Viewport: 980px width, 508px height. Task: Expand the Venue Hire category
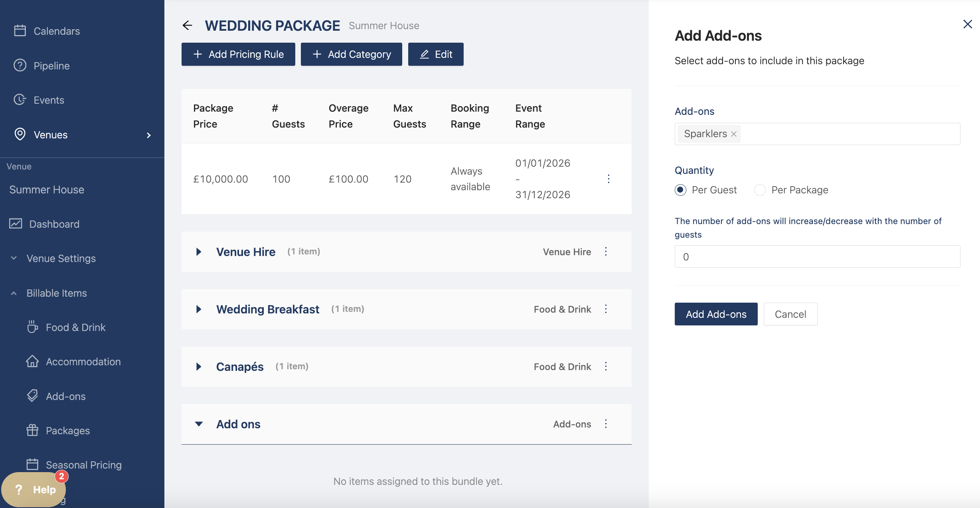tap(199, 252)
